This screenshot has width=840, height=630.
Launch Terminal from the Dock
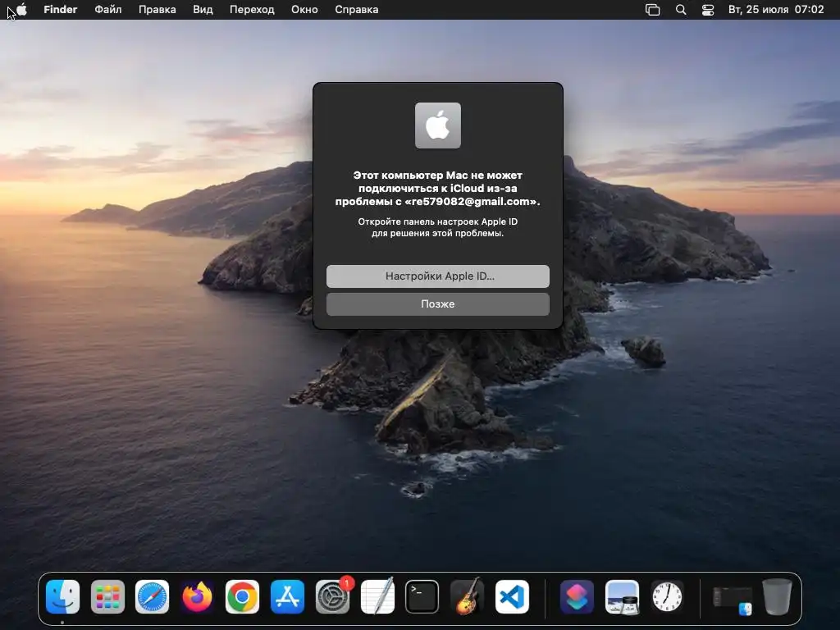pyautogui.click(x=422, y=596)
